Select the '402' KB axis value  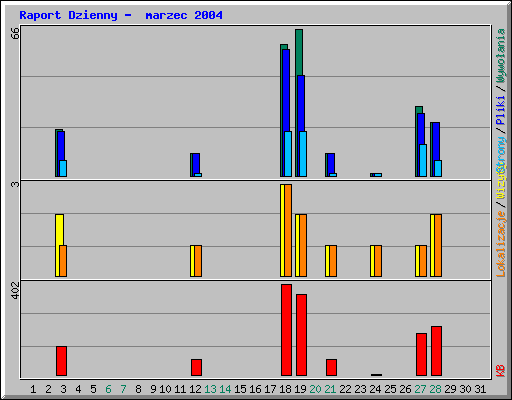pyautogui.click(x=15, y=290)
